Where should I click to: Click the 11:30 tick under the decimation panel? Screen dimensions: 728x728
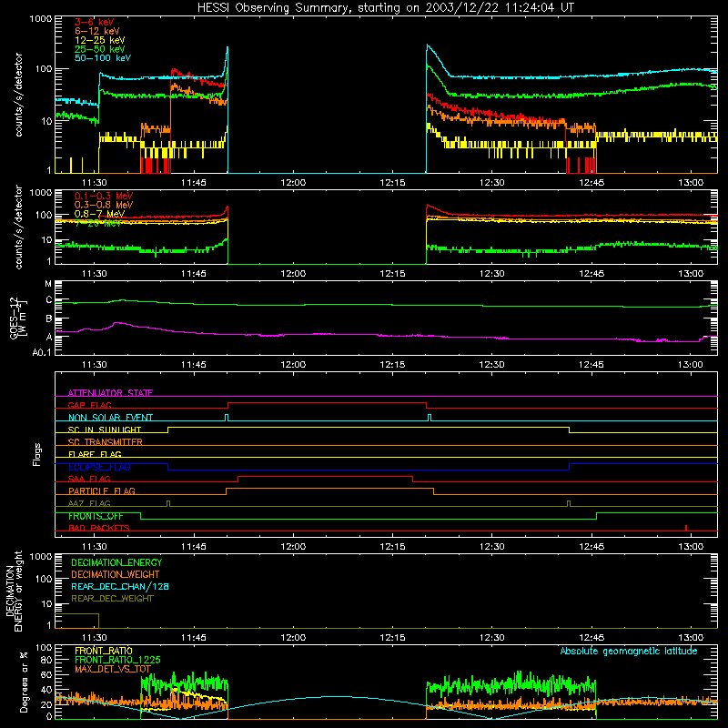click(95, 638)
